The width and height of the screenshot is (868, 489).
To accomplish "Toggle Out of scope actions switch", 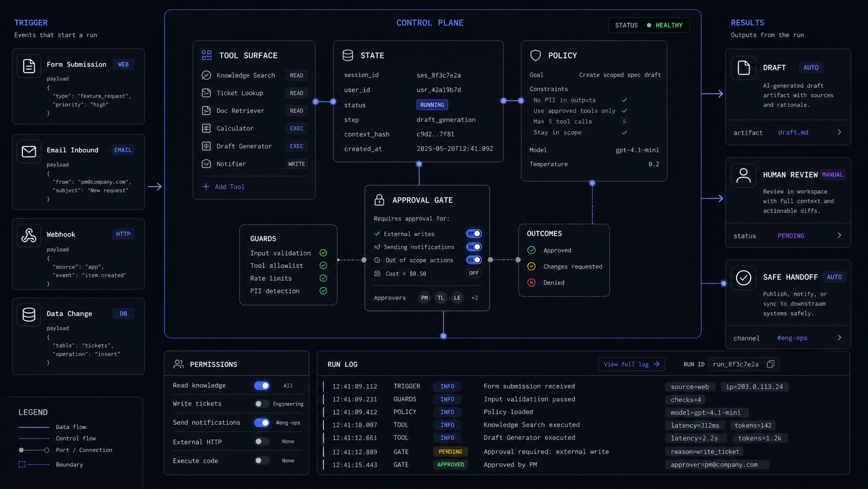I will 473,260.
